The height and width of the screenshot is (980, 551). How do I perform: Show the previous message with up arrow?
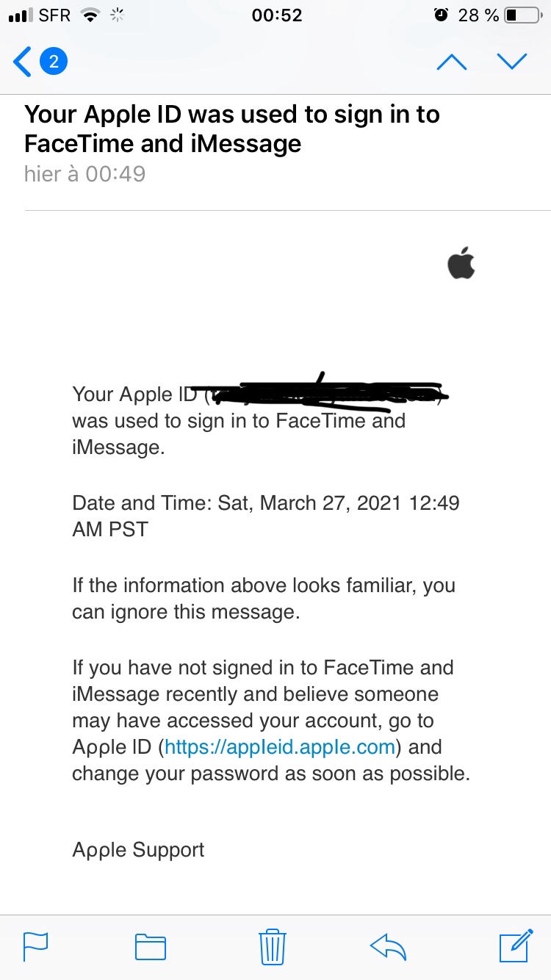pos(451,62)
